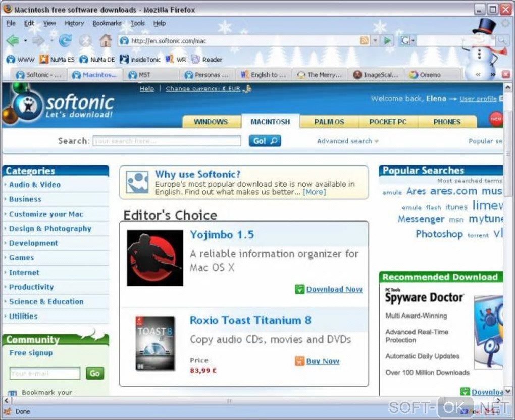Open the search engine selector dropdown

pyautogui.click(x=413, y=41)
